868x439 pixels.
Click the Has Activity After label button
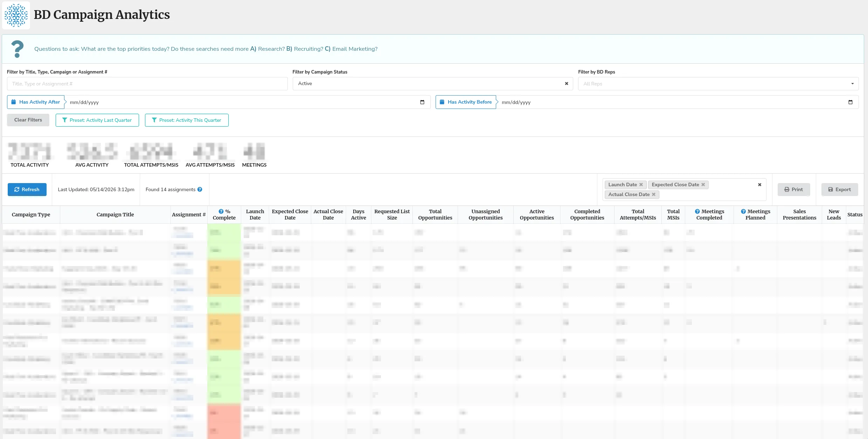pos(36,102)
